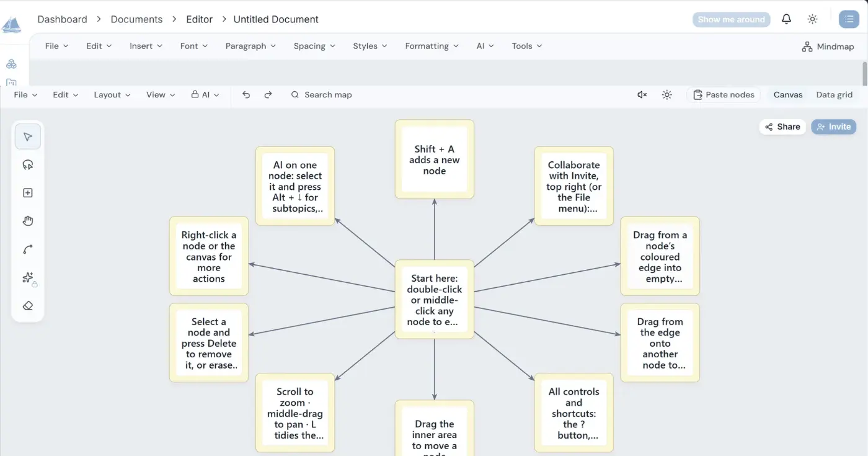Undo the last mindmap action
Screen dimensions: 868x456
pyautogui.click(x=246, y=95)
